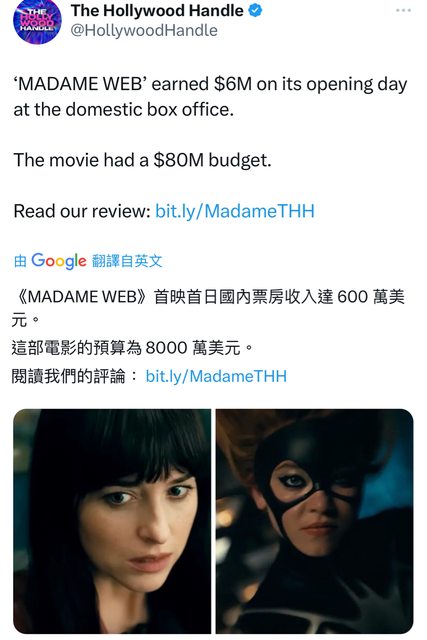This screenshot has width=427, height=640.
Task: Click the '$80M budget' sentence
Action: [x=142, y=160]
